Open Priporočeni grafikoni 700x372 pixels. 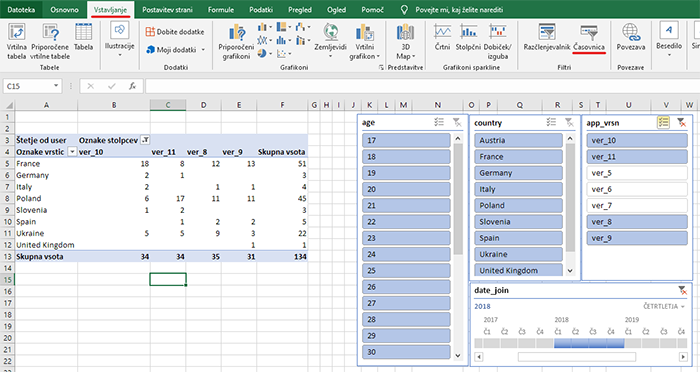236,41
